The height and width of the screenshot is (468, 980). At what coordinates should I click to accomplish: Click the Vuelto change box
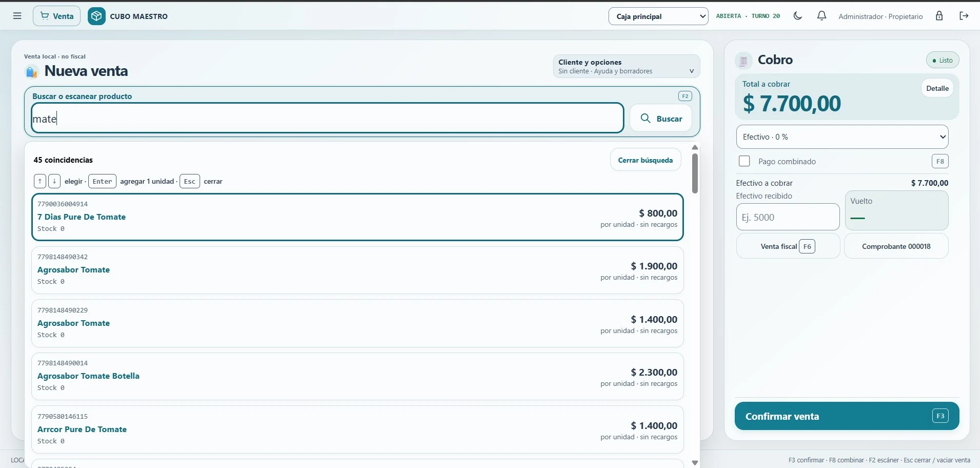pos(896,210)
